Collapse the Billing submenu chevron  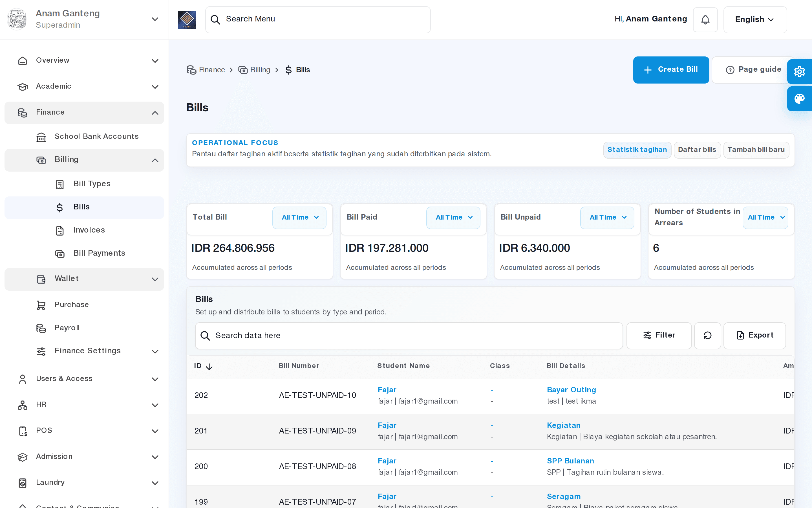[x=155, y=160]
